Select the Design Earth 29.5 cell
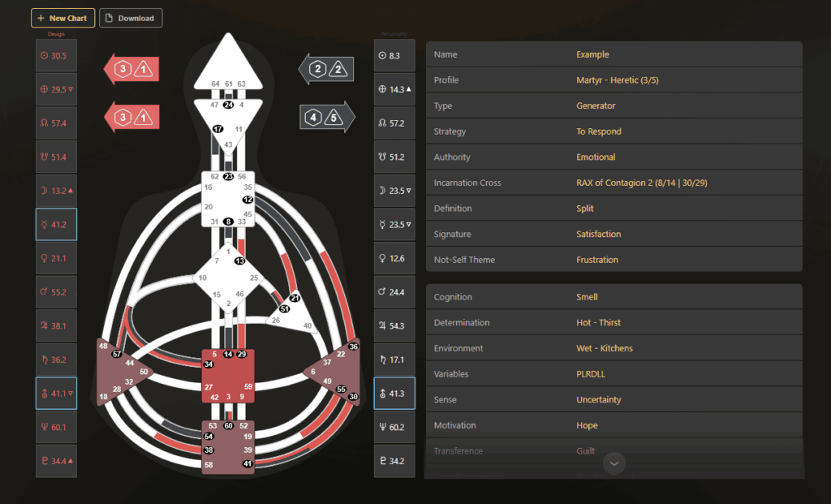The height and width of the screenshot is (504, 831). click(x=56, y=89)
